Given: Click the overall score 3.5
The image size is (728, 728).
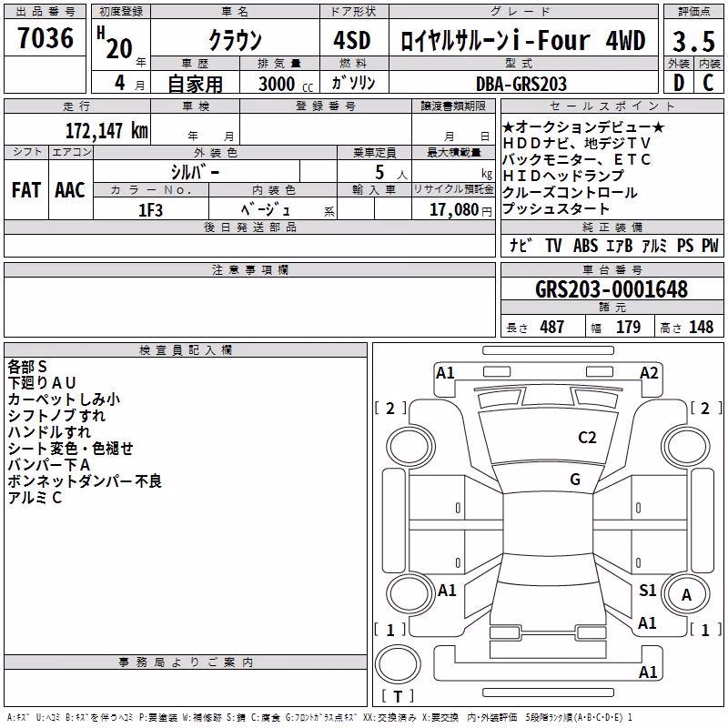Looking at the screenshot, I should [693, 41].
